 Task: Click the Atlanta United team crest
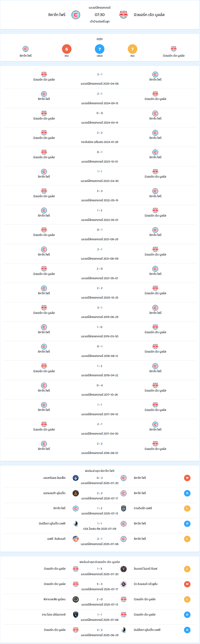click(76, 493)
